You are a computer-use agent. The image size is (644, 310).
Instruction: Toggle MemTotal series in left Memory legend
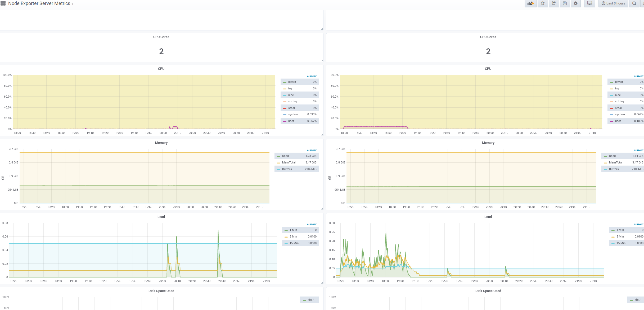click(x=289, y=163)
